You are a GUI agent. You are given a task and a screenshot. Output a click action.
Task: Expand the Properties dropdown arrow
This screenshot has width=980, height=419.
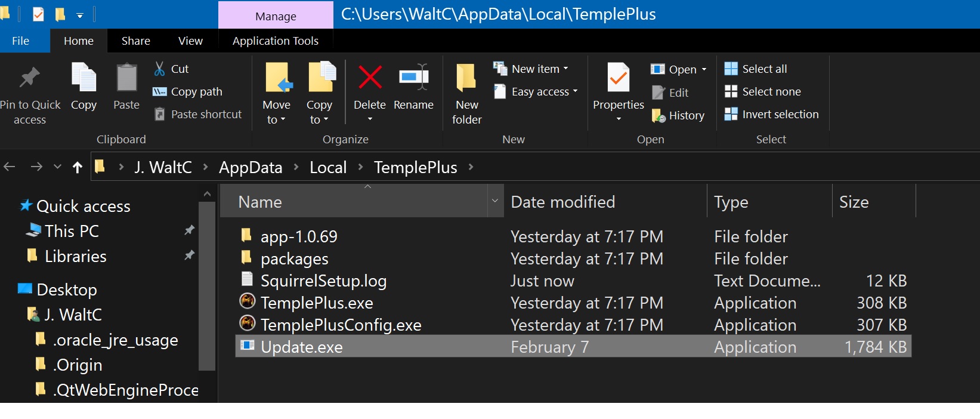pos(619,119)
